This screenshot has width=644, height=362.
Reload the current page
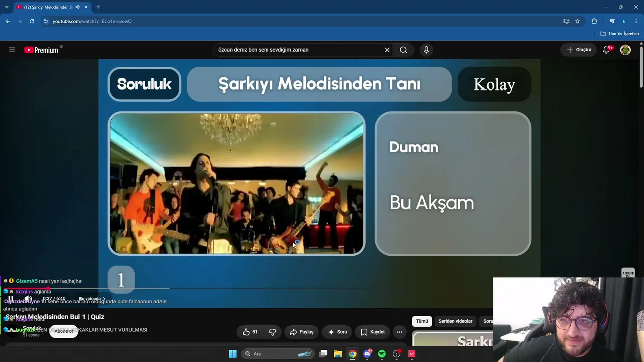pyautogui.click(x=32, y=21)
